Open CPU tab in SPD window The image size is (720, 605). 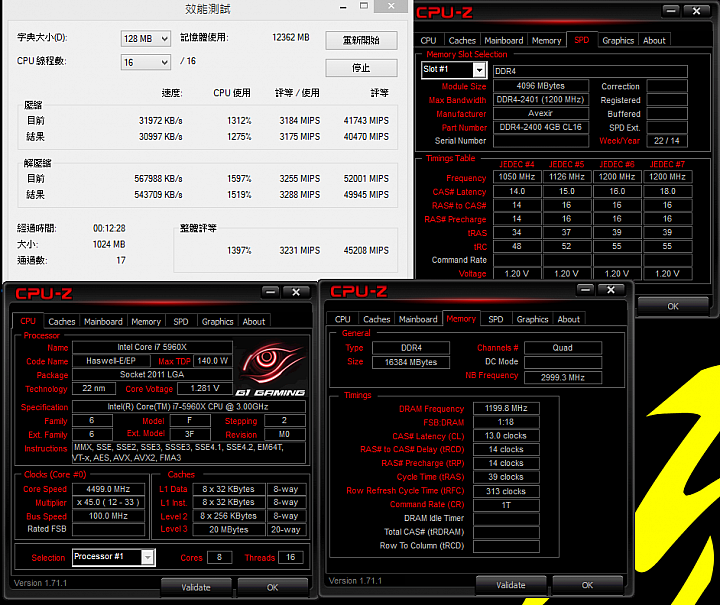tap(428, 40)
